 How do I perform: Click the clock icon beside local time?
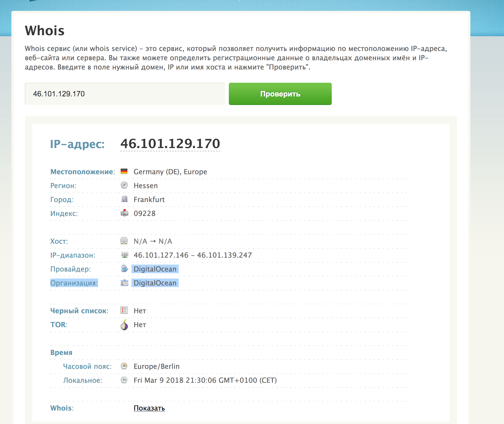[x=124, y=380]
